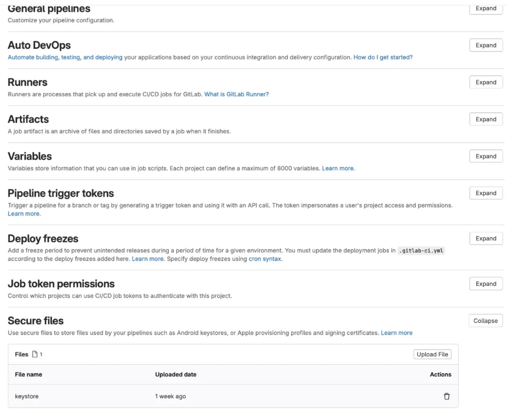Expand the Auto DevOps section
Viewport: 507px width, 420px height.
pyautogui.click(x=486, y=45)
